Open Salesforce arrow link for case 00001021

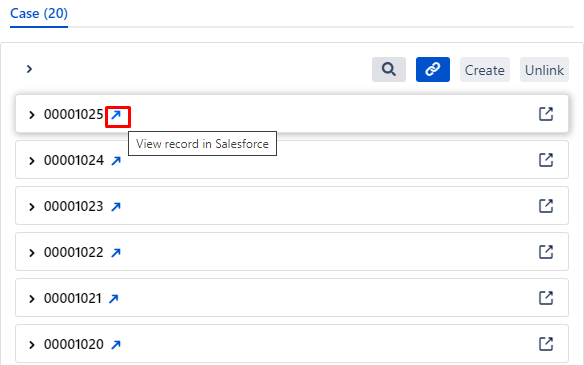tap(114, 298)
